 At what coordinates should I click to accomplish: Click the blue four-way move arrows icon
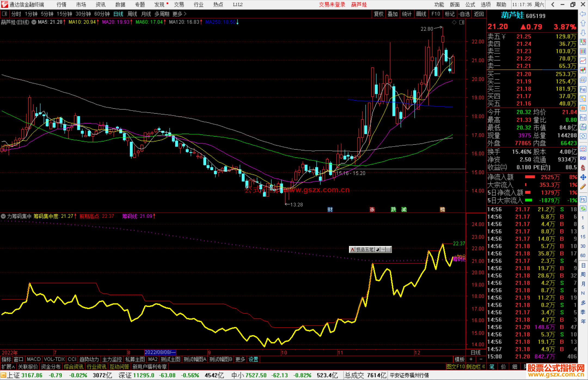(x=583, y=177)
